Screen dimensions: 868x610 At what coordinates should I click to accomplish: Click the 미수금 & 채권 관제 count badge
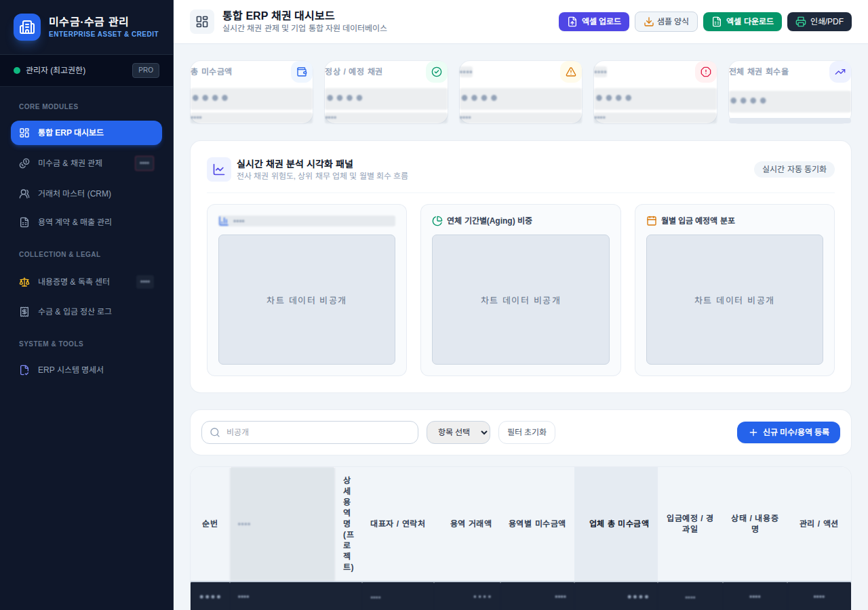tap(144, 163)
